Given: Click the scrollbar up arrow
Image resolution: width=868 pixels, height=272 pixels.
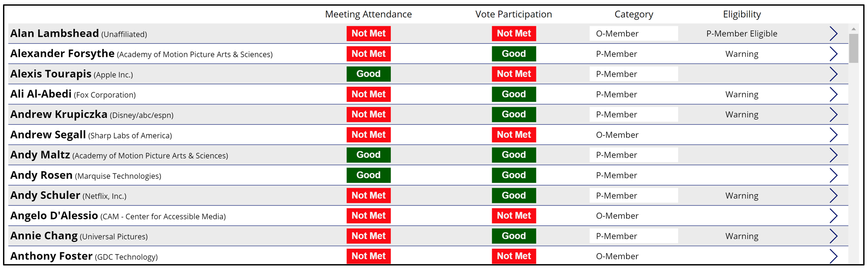Looking at the screenshot, I should point(853,29).
